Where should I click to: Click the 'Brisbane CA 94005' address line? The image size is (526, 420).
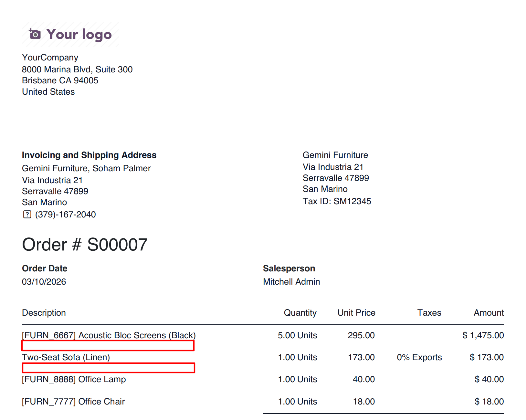click(60, 80)
